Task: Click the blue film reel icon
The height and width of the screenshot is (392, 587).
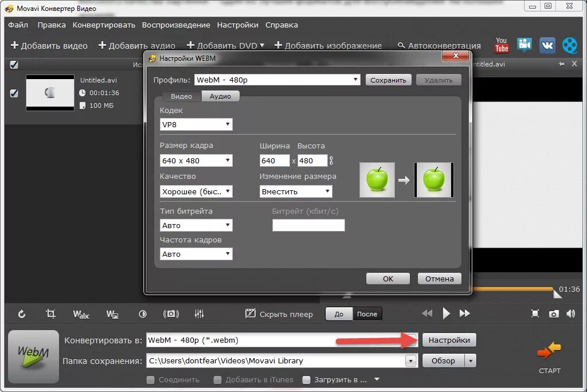Action: tap(570, 46)
